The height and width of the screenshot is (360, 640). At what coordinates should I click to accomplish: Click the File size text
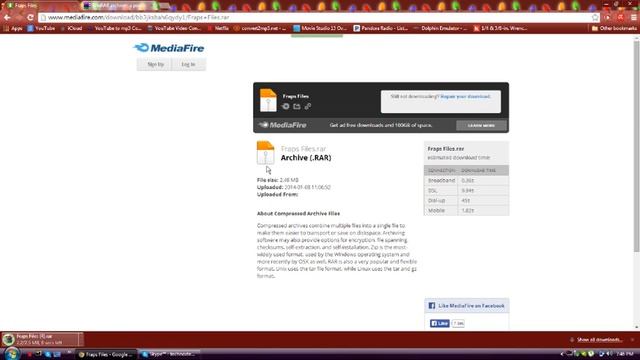(278, 180)
